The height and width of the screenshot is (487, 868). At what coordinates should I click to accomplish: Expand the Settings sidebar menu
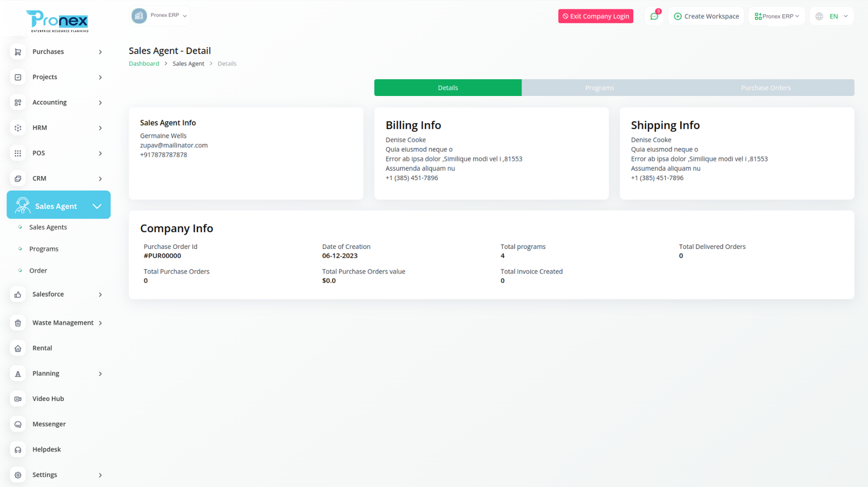coord(100,475)
